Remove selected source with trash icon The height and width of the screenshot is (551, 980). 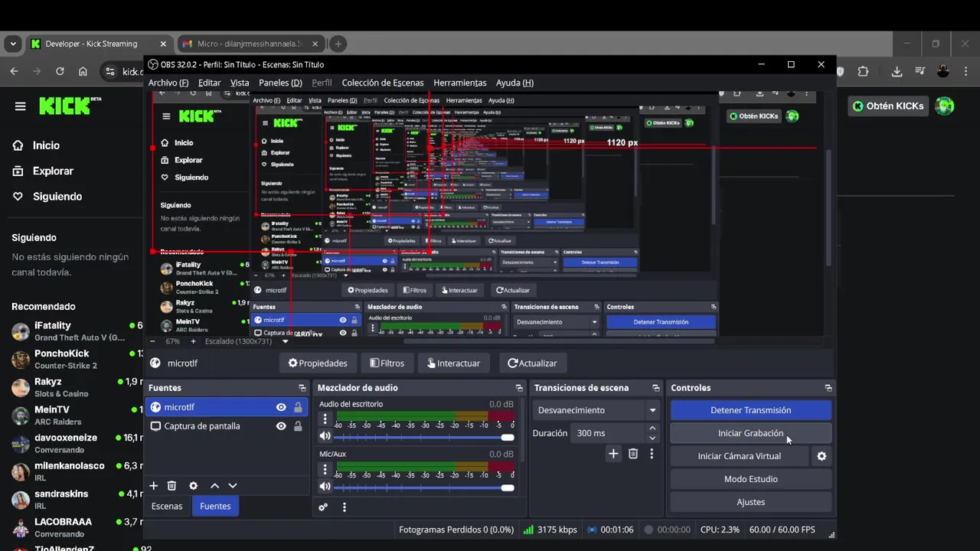pyautogui.click(x=171, y=486)
